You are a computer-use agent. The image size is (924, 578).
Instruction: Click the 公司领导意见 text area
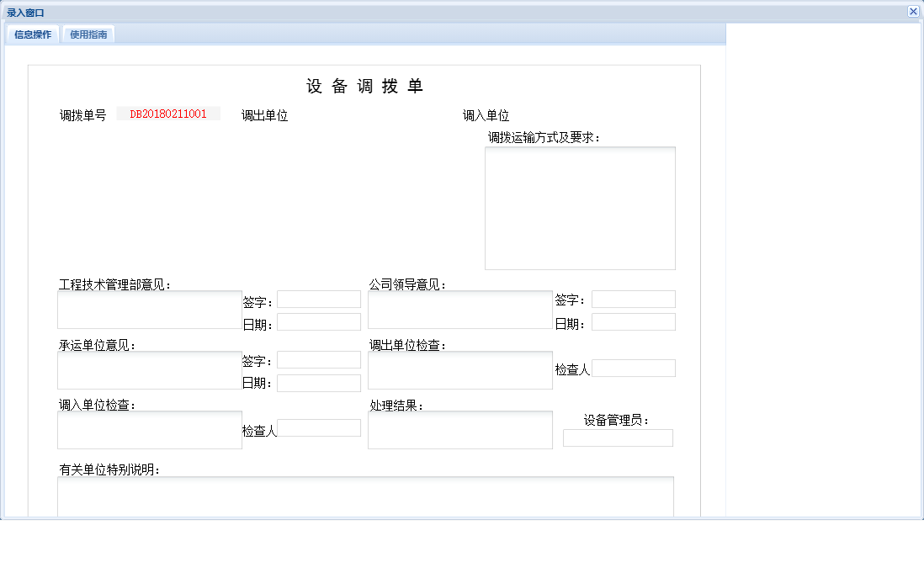pyautogui.click(x=459, y=310)
